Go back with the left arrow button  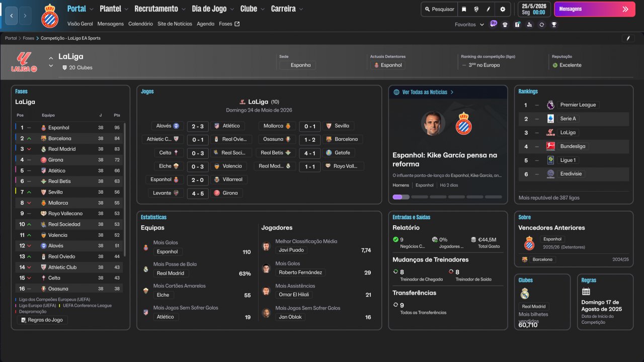tap(12, 16)
